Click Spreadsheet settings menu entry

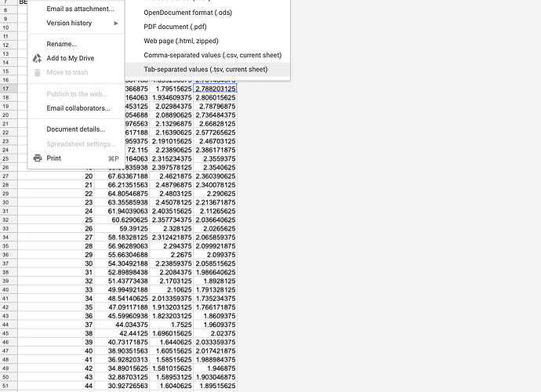coord(81,143)
